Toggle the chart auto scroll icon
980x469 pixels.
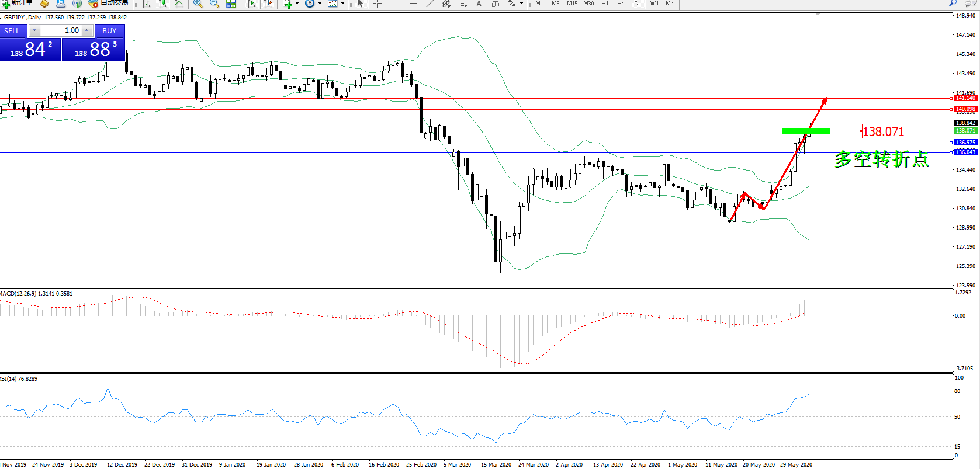point(251,4)
